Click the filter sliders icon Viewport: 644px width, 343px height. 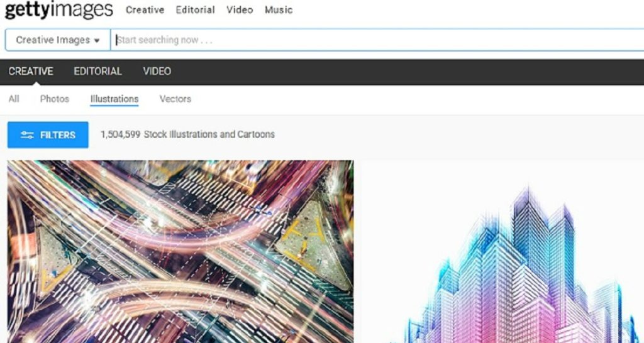pyautogui.click(x=27, y=135)
